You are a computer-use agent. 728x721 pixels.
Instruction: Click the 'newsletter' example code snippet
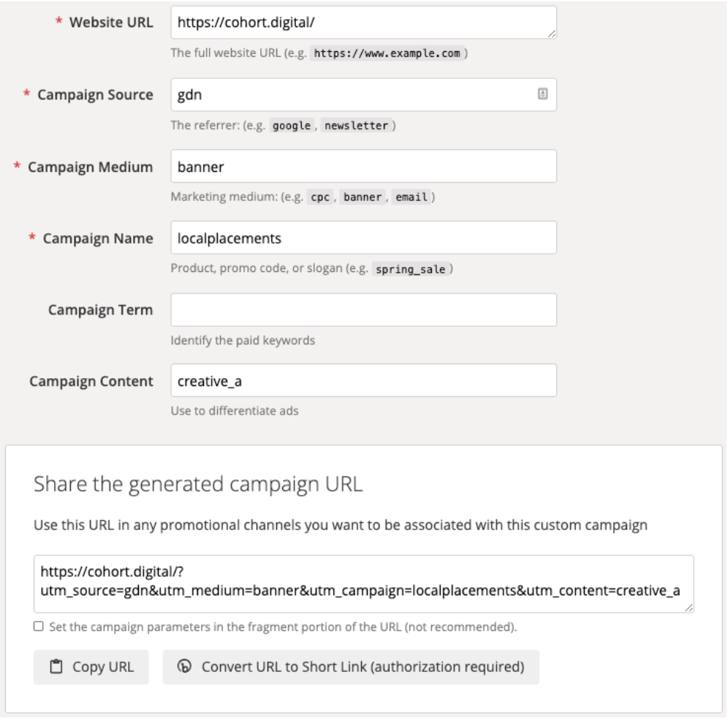(356, 126)
